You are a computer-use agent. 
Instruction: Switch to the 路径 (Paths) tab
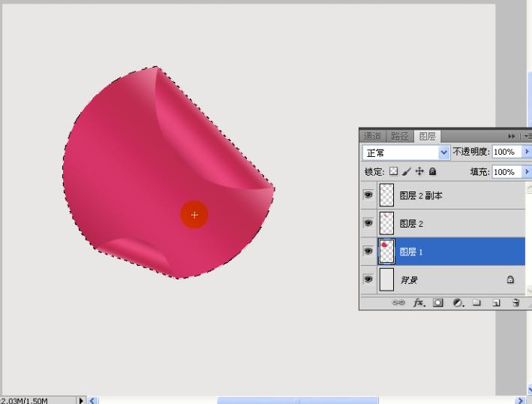pos(400,137)
